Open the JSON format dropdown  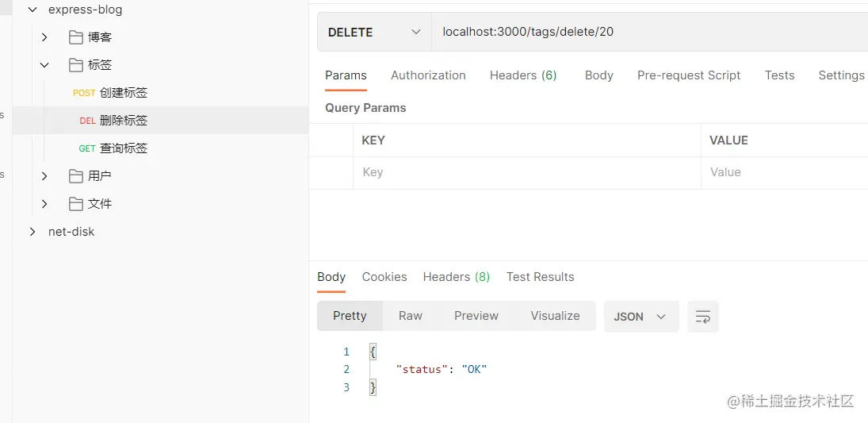[x=640, y=317]
